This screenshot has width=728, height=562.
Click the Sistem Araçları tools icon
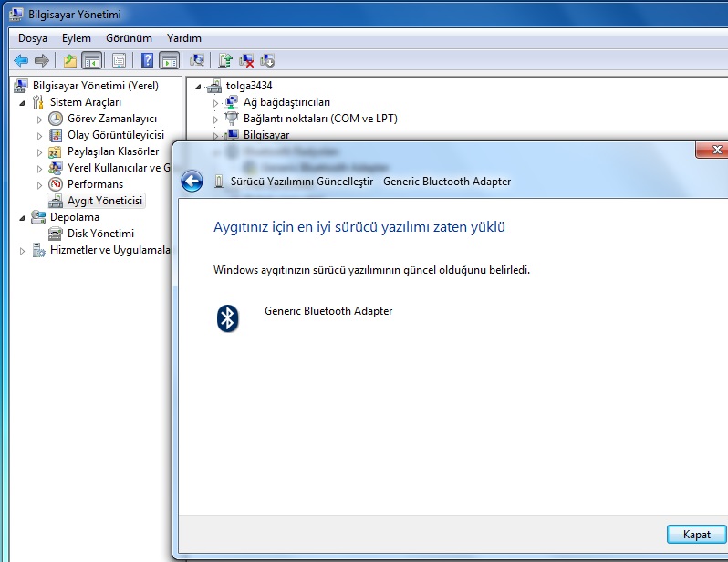pos(38,102)
